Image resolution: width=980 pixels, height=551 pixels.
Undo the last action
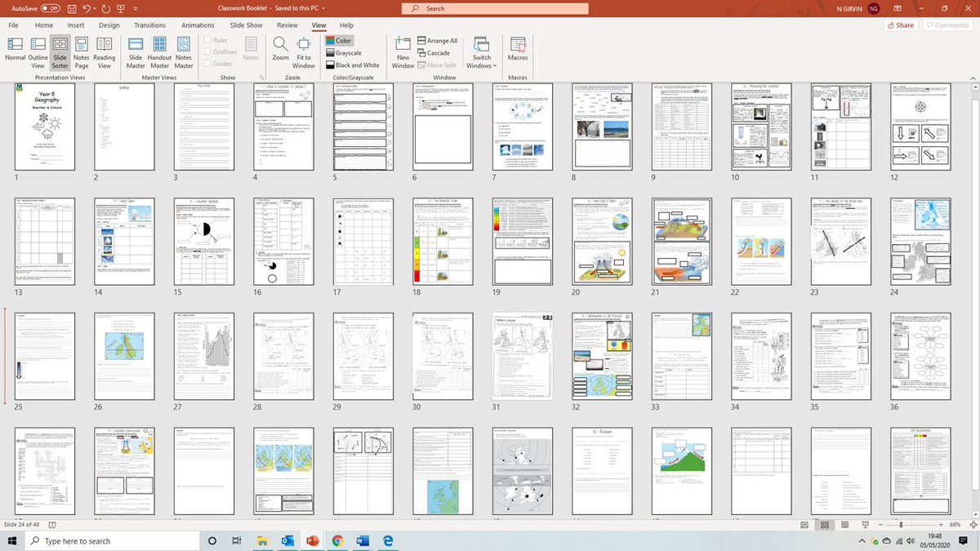point(86,8)
